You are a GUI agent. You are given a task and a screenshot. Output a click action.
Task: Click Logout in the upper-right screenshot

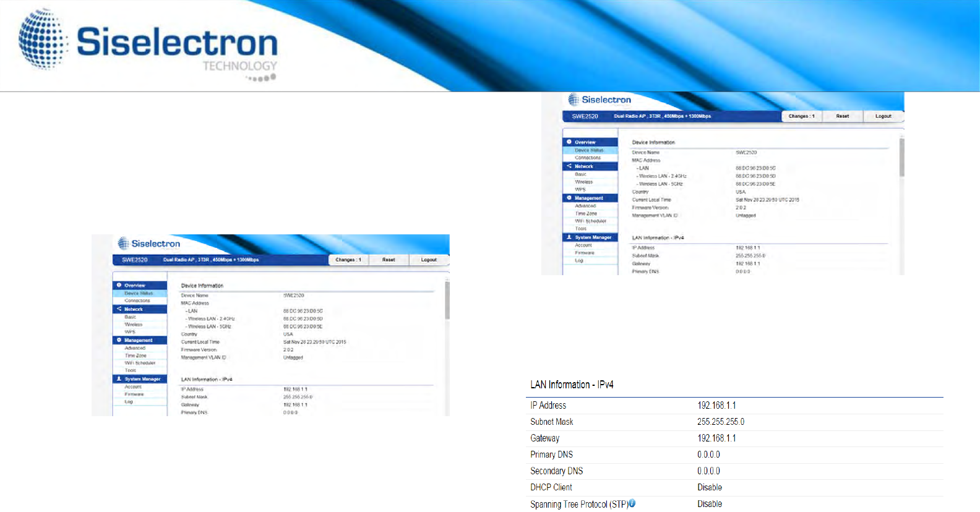(883, 116)
